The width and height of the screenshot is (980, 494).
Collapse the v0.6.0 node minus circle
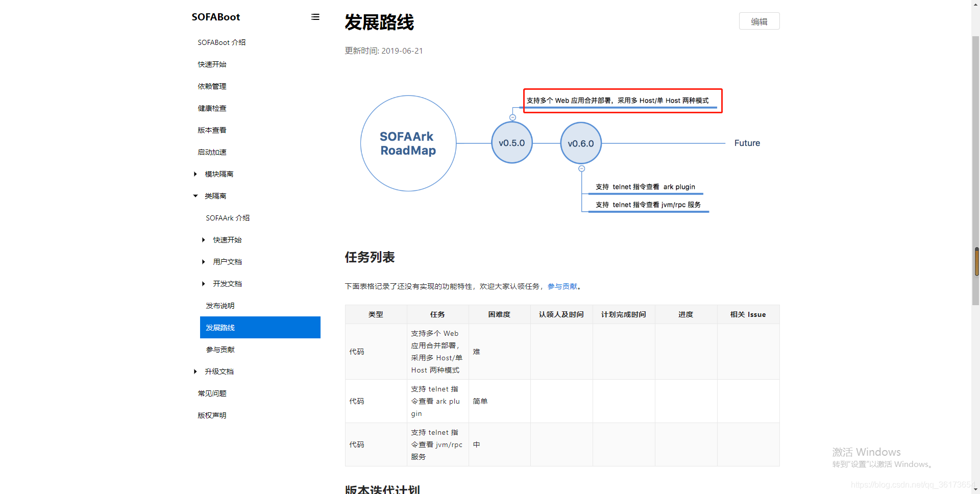pyautogui.click(x=581, y=168)
